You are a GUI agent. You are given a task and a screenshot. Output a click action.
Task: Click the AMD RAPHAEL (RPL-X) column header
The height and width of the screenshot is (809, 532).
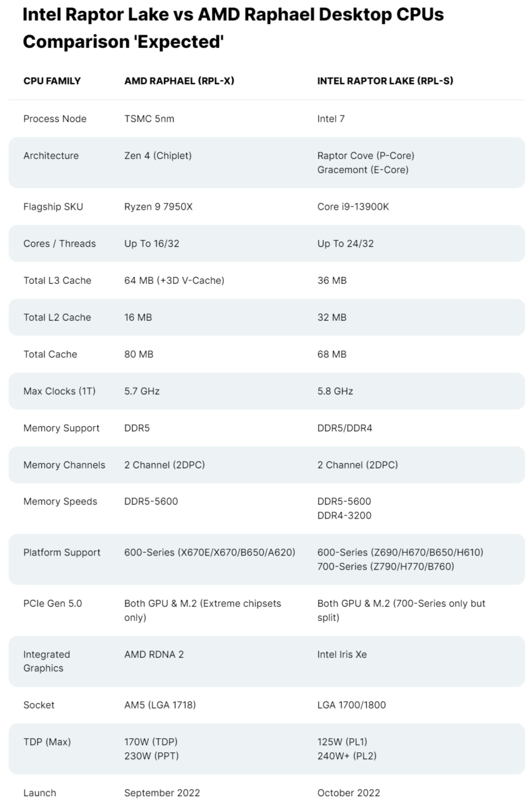[179, 81]
